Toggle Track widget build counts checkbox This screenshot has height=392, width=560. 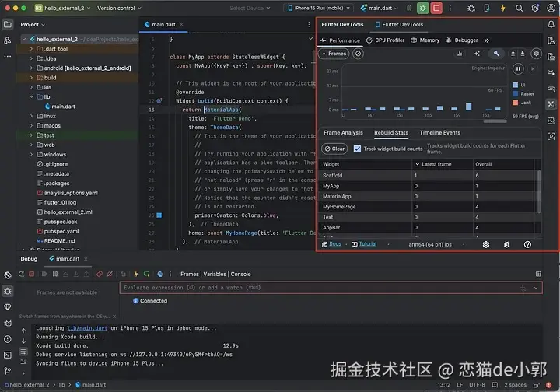point(357,149)
